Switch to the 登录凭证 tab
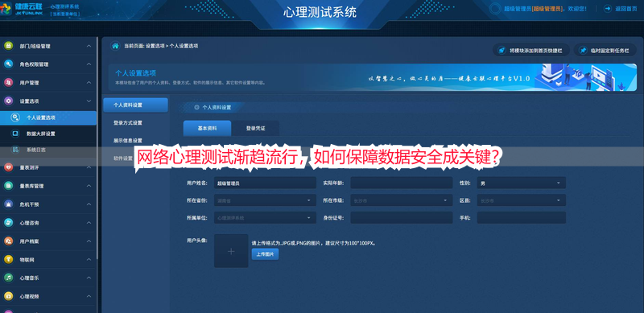Screen dimensions: 644x313 point(255,128)
